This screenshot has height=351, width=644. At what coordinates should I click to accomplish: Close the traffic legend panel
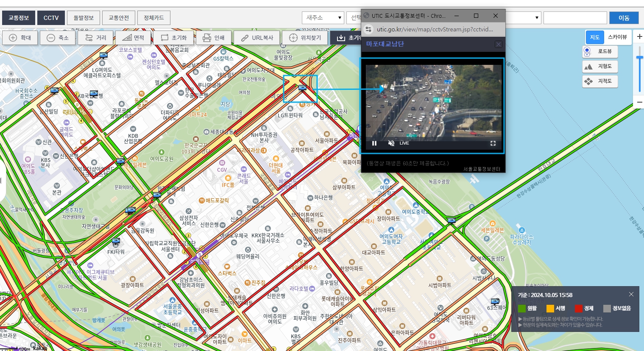pyautogui.click(x=631, y=294)
